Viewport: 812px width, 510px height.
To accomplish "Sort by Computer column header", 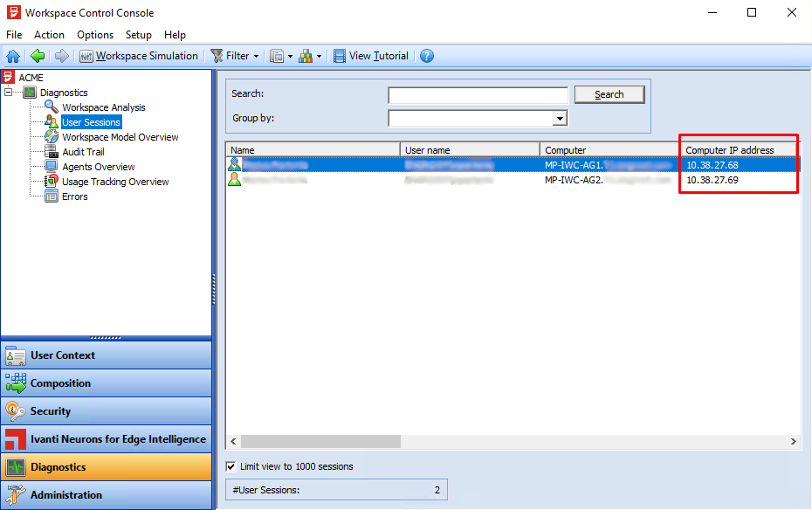I will 610,149.
